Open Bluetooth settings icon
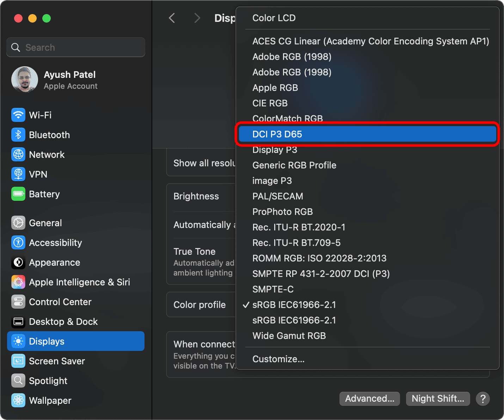Screen dimensions: 504x420 [x=18, y=135]
